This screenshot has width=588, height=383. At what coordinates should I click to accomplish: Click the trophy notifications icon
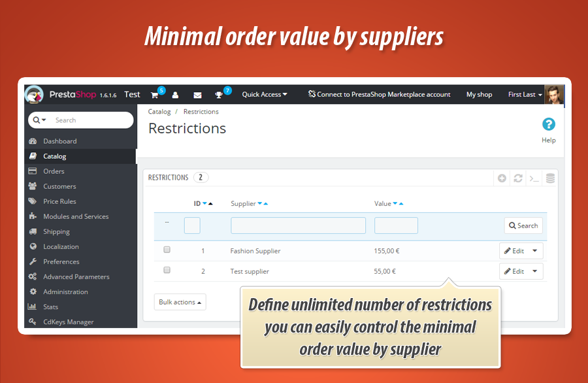click(x=219, y=95)
